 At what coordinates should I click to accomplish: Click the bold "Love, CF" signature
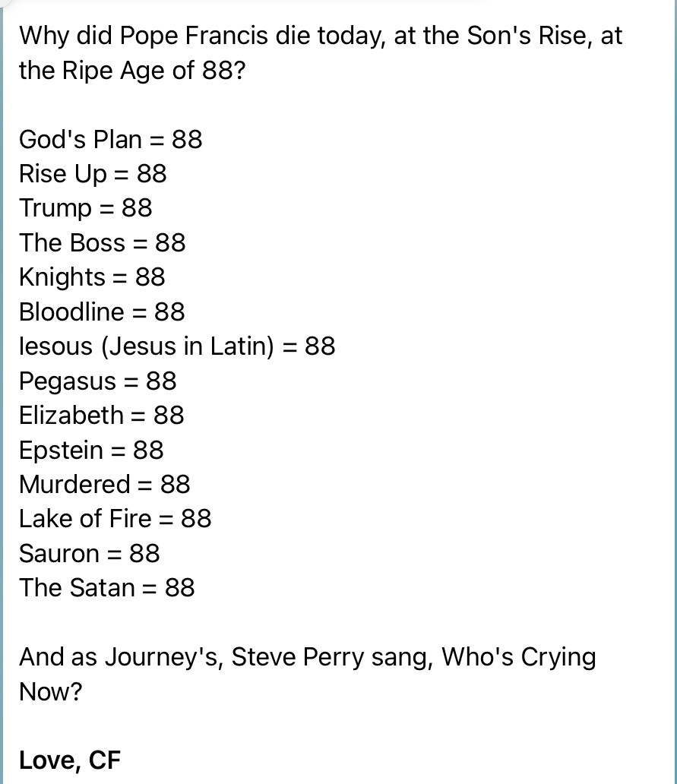tap(70, 760)
